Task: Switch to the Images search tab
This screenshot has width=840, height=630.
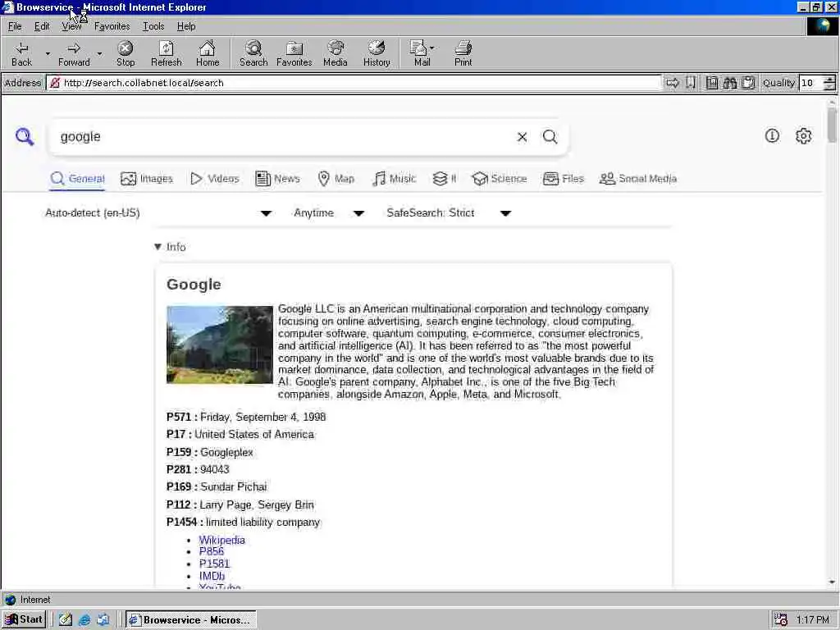Action: [x=147, y=178]
